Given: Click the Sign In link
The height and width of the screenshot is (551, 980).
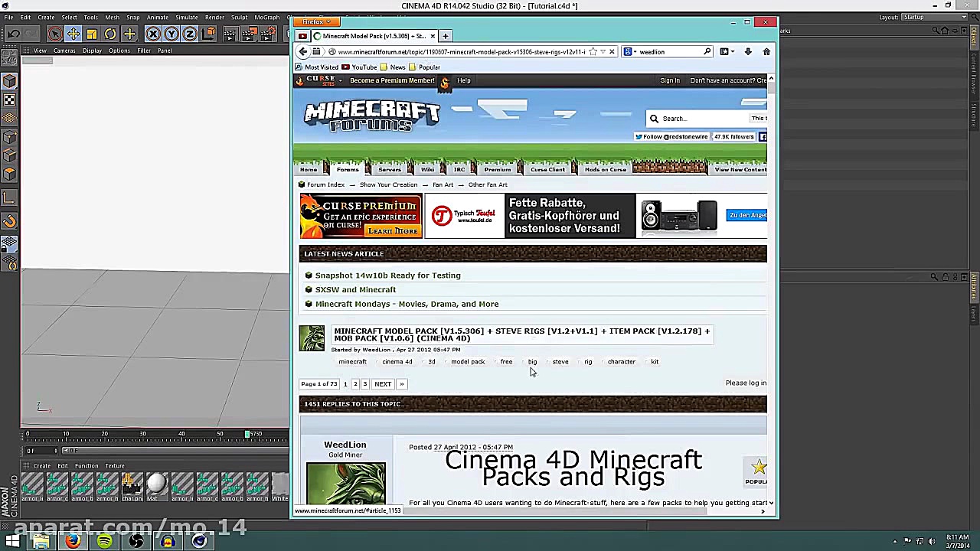Looking at the screenshot, I should click(x=669, y=80).
